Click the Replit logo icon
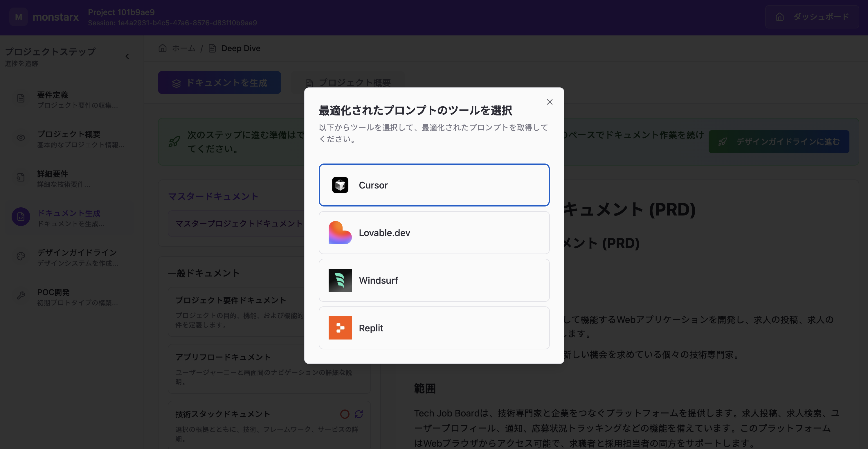868x449 pixels. [x=340, y=328]
